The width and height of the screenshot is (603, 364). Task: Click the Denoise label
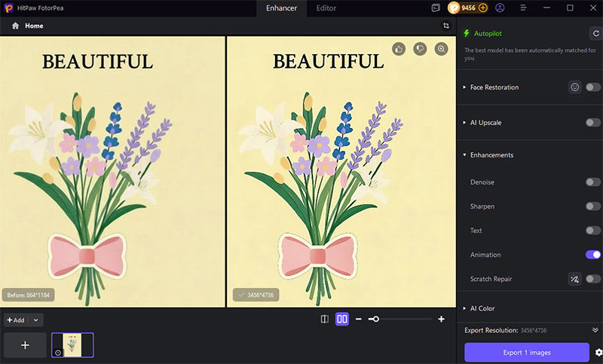tap(482, 182)
